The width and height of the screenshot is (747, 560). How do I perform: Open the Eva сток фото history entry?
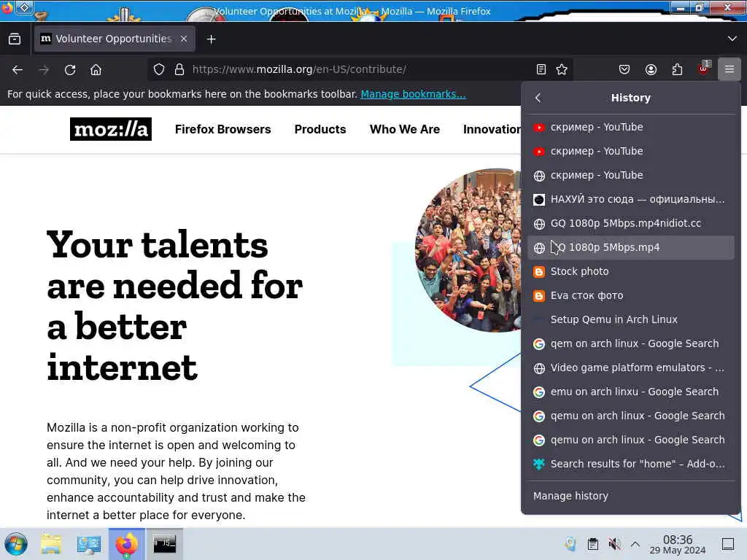pos(631,296)
